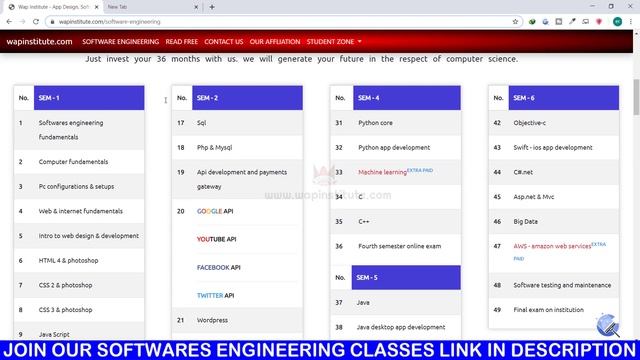
Task: Select 'Pc configurations & setups' row
Action: [x=79, y=187]
